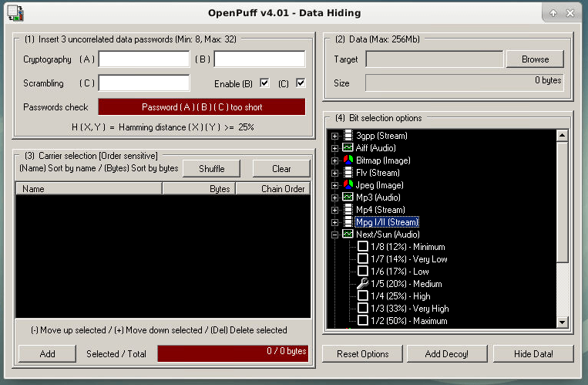Click the Bitmap (Image) format icon
Image resolution: width=588 pixels, height=385 pixels.
(x=348, y=160)
